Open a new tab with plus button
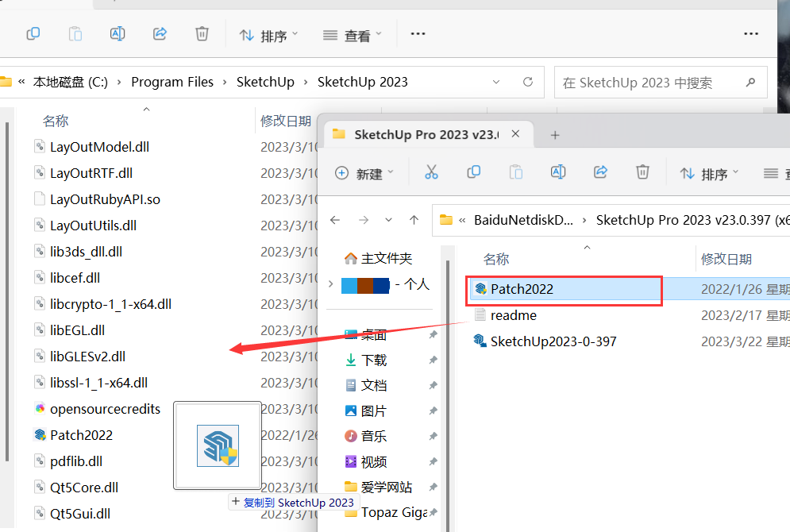 555,135
